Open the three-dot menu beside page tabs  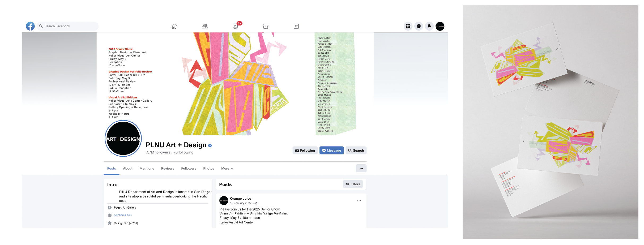click(x=361, y=168)
